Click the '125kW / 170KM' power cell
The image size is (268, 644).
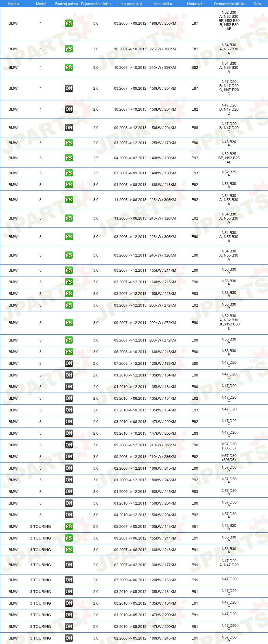(163, 143)
